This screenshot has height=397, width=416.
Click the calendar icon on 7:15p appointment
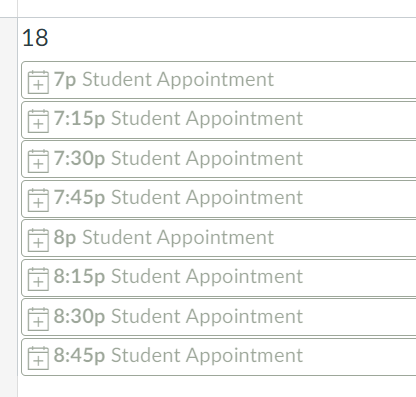click(38, 121)
